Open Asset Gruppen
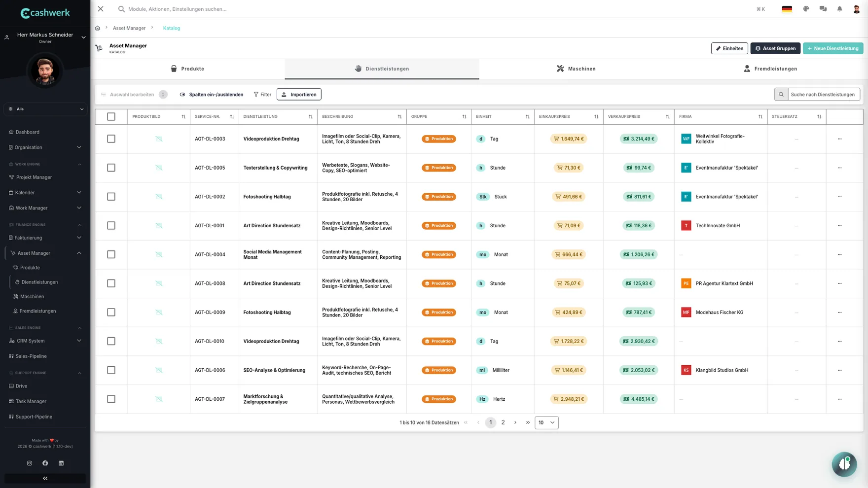The image size is (868, 488). [x=775, y=48]
